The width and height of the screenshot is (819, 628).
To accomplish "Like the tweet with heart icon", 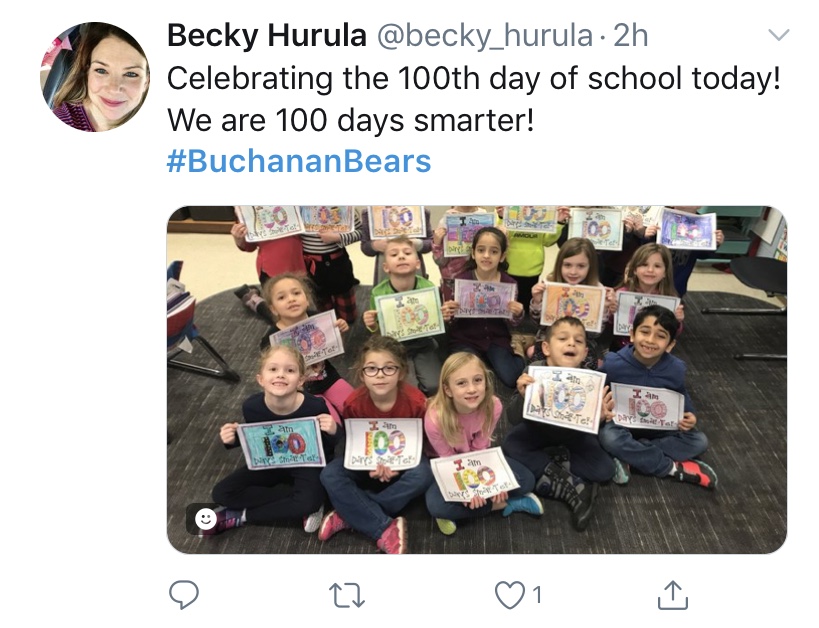I will click(510, 595).
